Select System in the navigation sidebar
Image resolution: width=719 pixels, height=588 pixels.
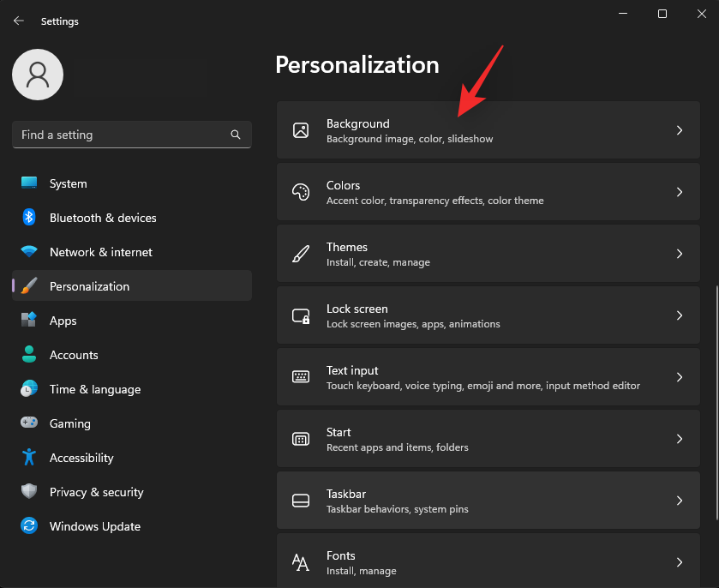coord(68,183)
